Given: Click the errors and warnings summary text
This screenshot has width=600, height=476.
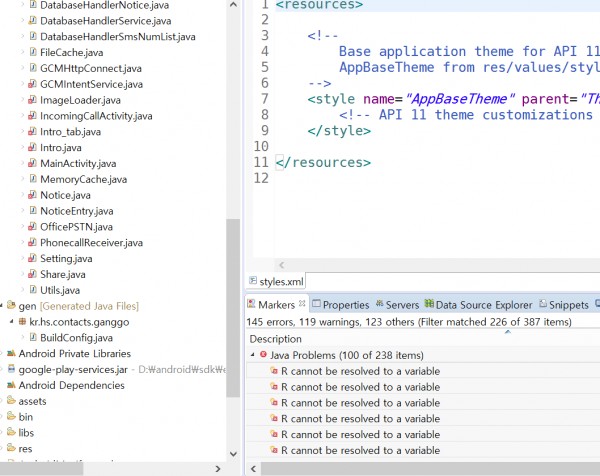Looking at the screenshot, I should [409, 322].
